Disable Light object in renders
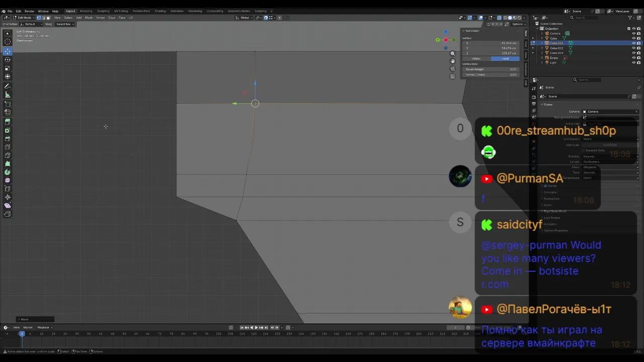 (x=638, y=62)
